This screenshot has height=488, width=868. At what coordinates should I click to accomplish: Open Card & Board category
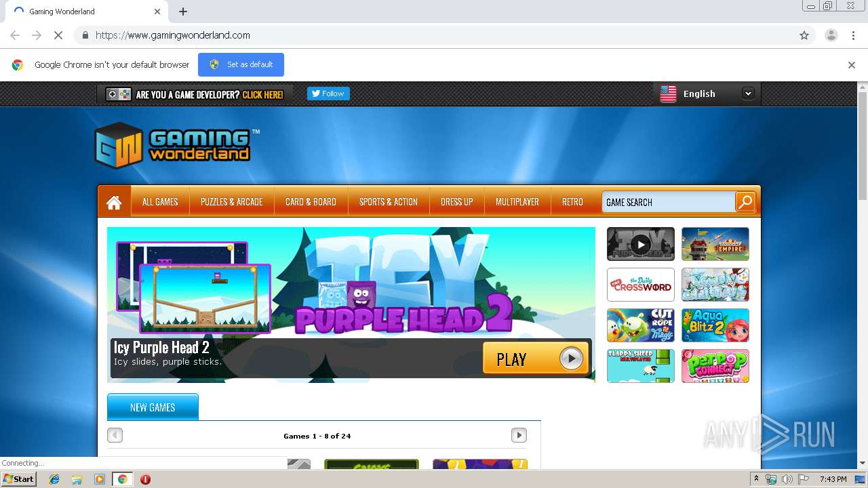click(311, 202)
